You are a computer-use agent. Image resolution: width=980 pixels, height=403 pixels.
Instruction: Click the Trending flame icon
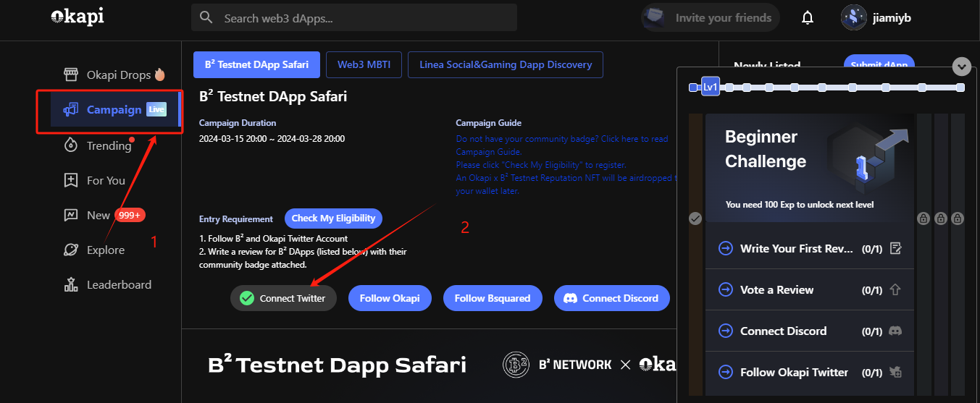pyautogui.click(x=71, y=145)
